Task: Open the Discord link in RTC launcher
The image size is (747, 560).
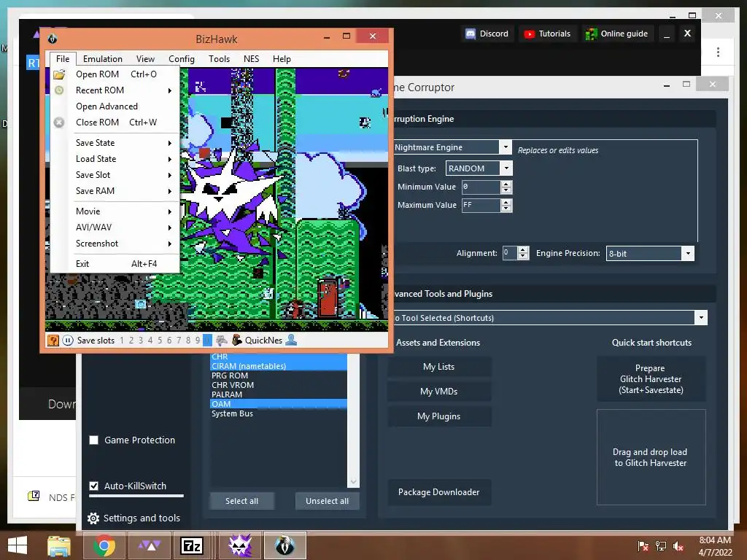Action: [487, 34]
